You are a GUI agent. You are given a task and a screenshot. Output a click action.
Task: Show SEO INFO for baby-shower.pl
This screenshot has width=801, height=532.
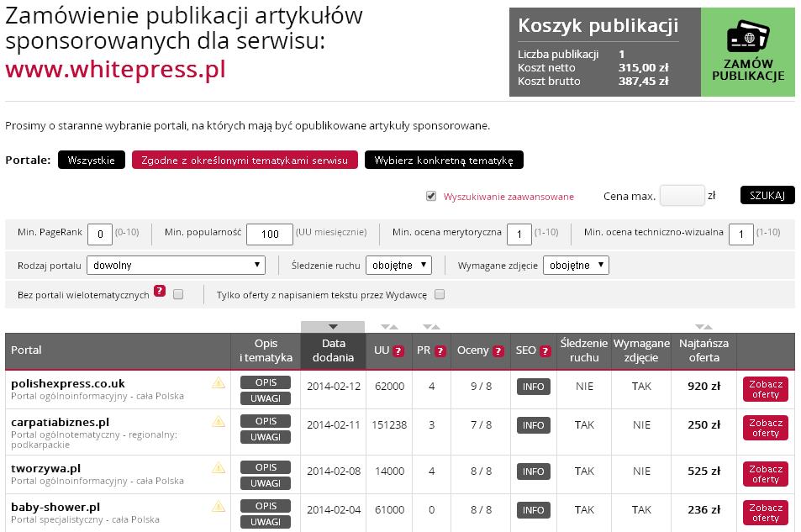point(534,510)
